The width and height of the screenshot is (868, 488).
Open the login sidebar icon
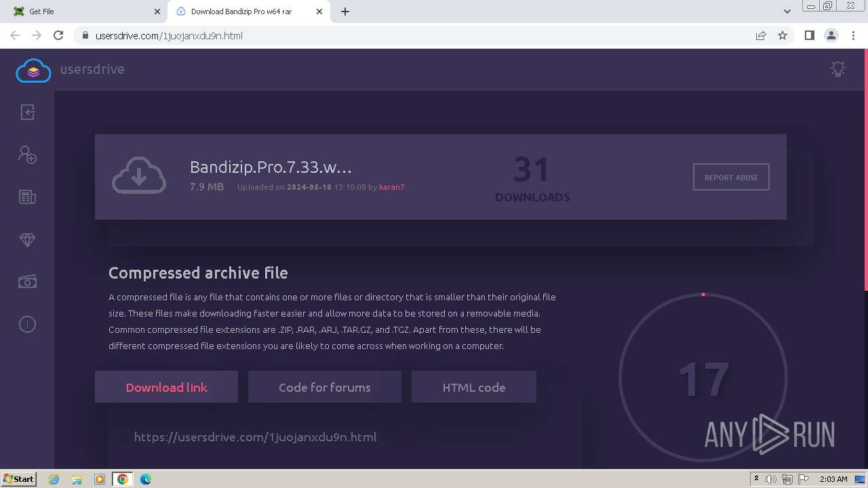tap(27, 112)
